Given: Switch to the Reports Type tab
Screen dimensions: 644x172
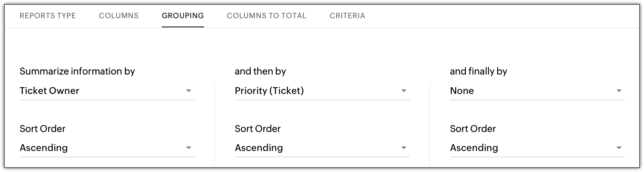Looking at the screenshot, I should point(47,16).
